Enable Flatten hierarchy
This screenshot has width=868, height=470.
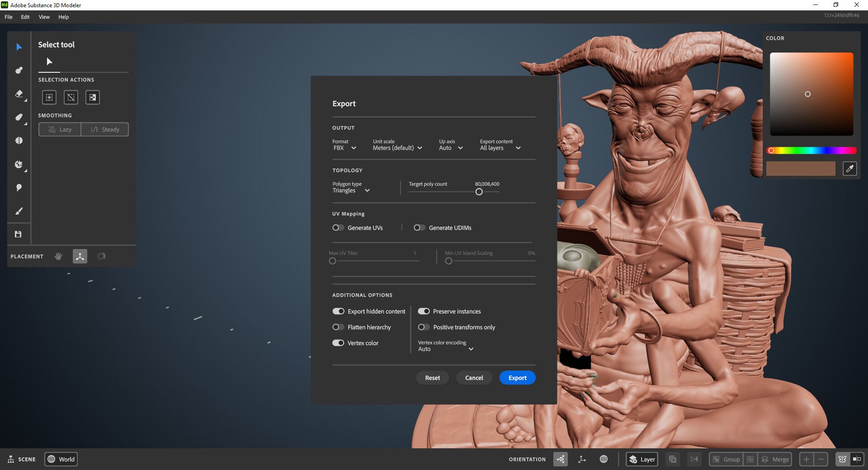point(338,327)
